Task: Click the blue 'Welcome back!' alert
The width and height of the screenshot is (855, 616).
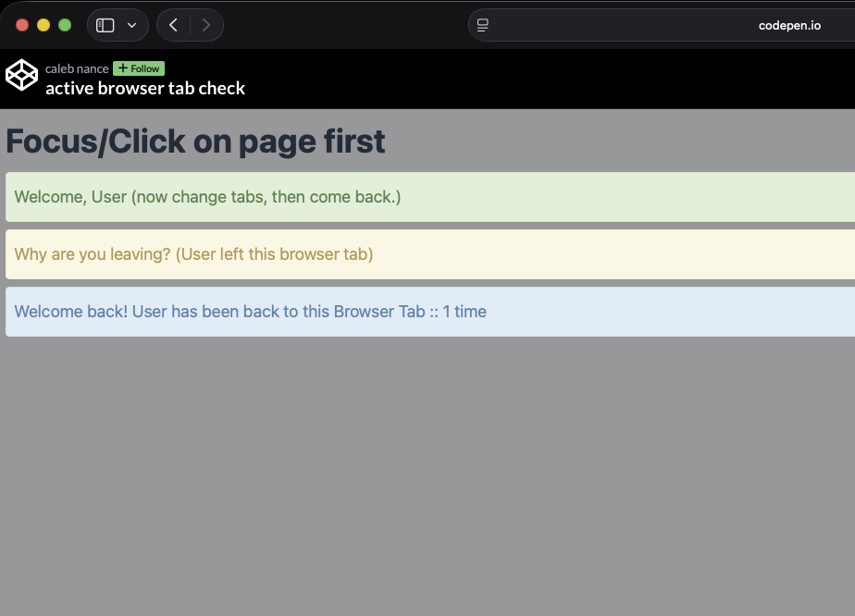Action: pos(430,312)
